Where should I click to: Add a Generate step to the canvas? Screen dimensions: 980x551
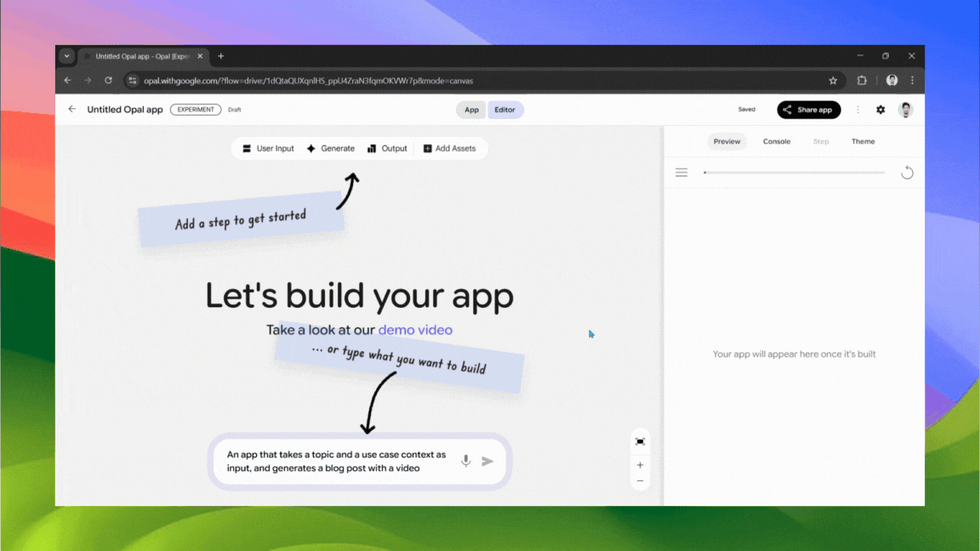pos(331,148)
